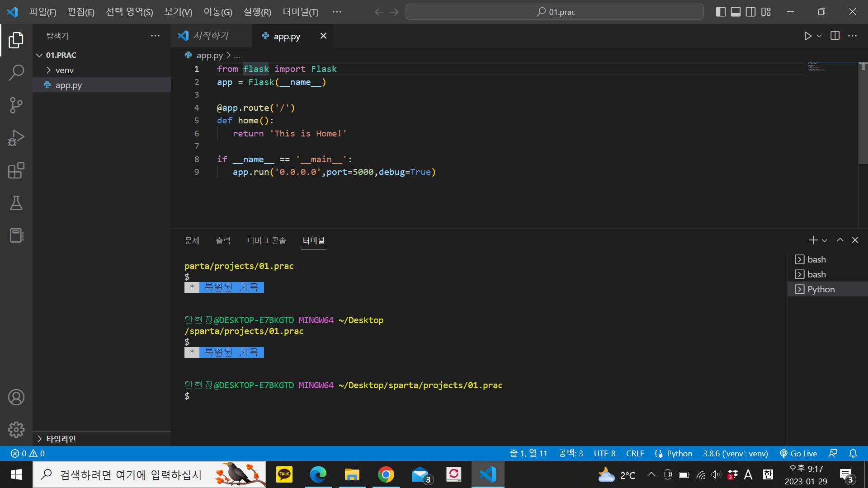Open KakaoTalk from the Windows taskbar

point(284,474)
